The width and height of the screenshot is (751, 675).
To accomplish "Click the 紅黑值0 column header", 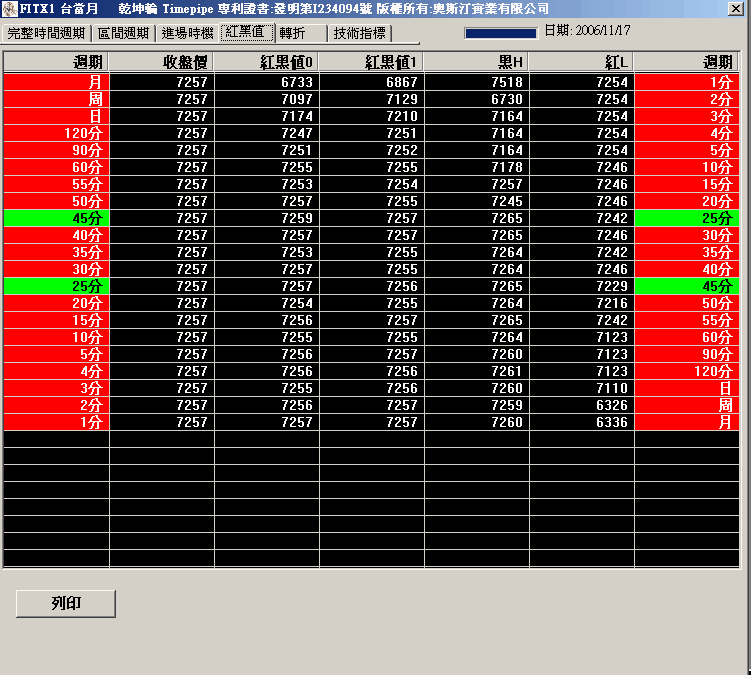I will click(266, 62).
